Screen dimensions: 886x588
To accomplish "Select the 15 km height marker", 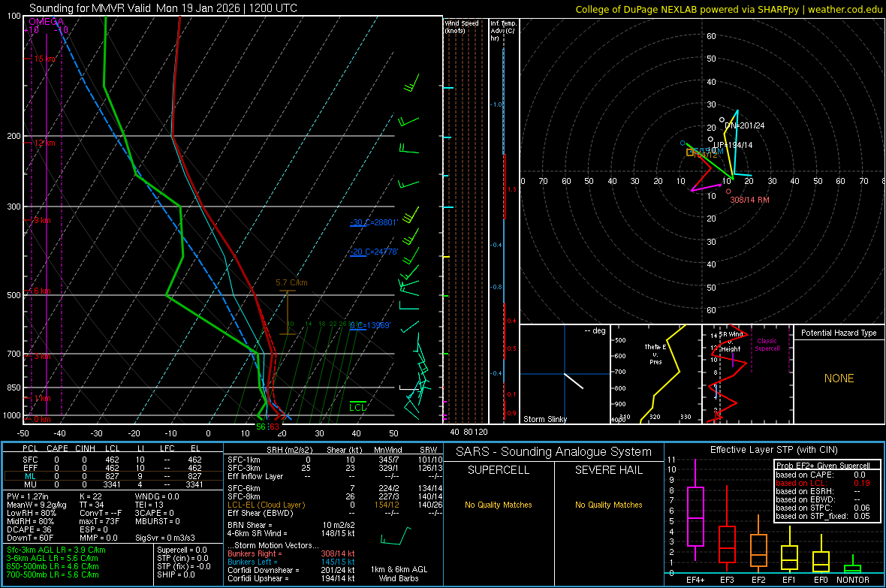I will [44, 59].
